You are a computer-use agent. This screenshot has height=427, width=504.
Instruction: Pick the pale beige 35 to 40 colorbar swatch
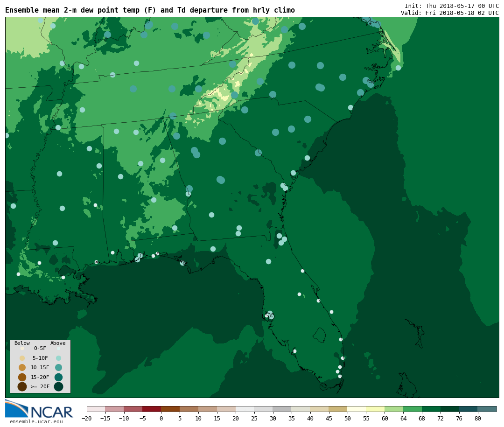point(301,409)
